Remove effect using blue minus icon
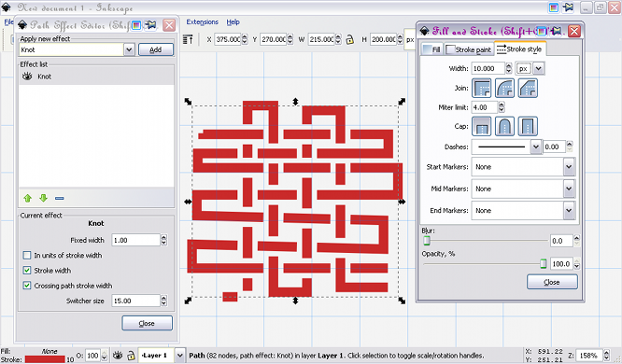Screen dimensions: 622x364 click(60, 198)
